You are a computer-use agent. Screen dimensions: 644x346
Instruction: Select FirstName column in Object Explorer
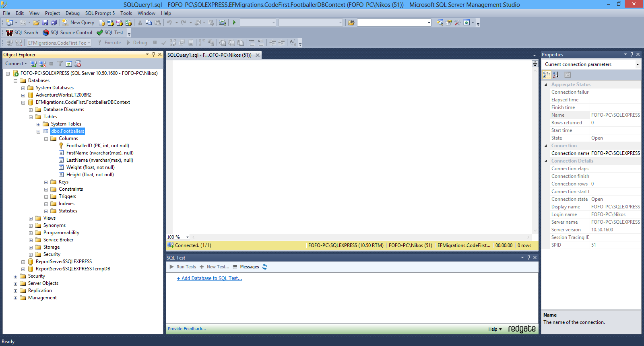(100, 153)
